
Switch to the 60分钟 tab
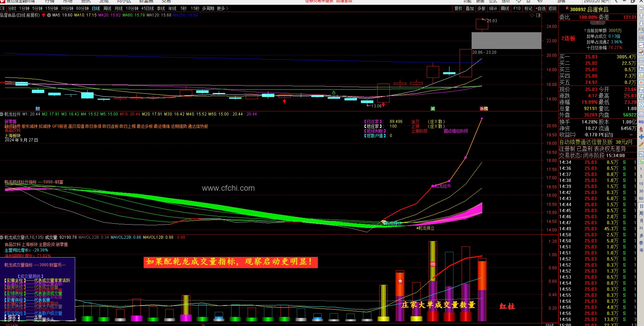83,8
